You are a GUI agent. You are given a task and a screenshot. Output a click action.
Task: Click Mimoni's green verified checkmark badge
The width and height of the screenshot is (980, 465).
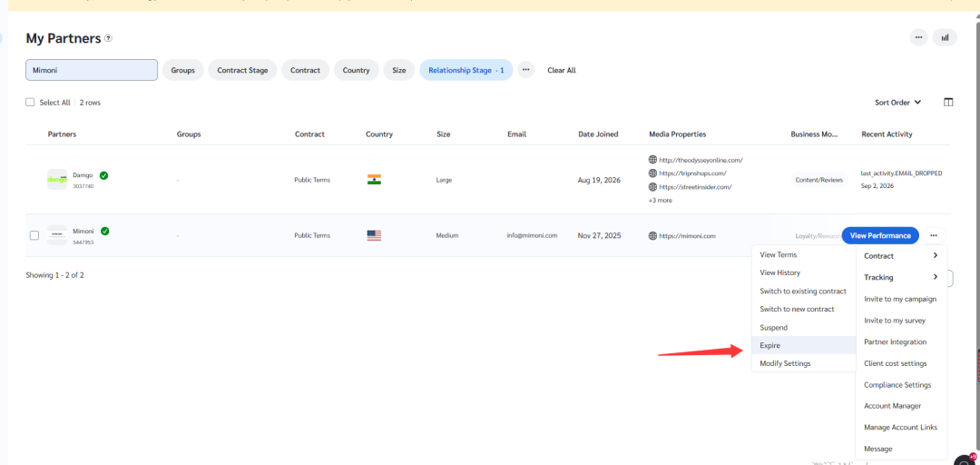click(x=105, y=231)
